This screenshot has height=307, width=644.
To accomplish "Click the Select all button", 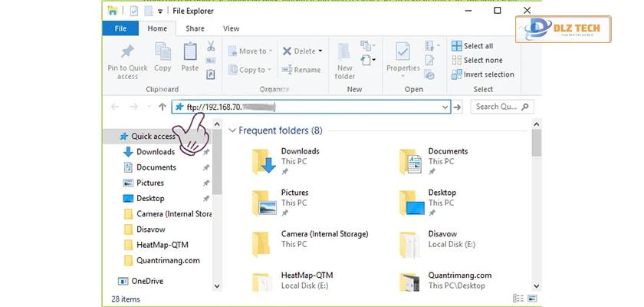I will point(472,46).
